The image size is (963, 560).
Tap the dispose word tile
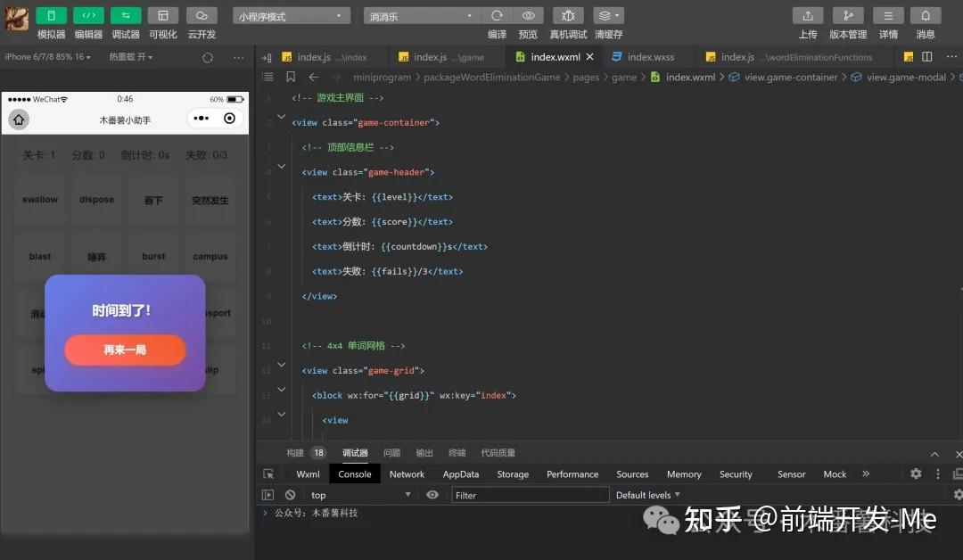(96, 200)
